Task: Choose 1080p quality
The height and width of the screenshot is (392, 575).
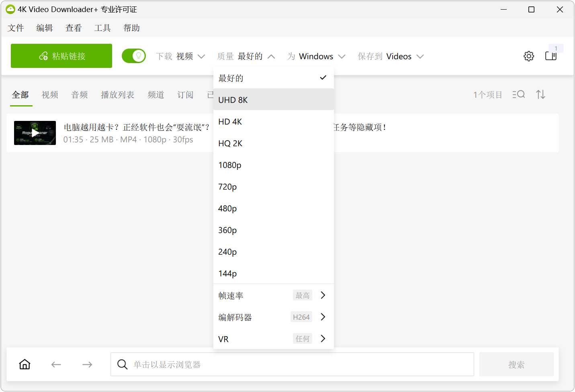Action: pyautogui.click(x=274, y=165)
